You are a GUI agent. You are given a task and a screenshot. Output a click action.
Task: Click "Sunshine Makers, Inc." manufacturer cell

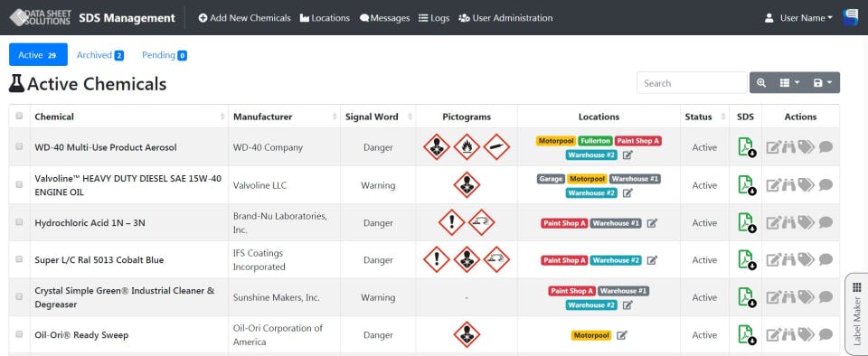point(277,297)
